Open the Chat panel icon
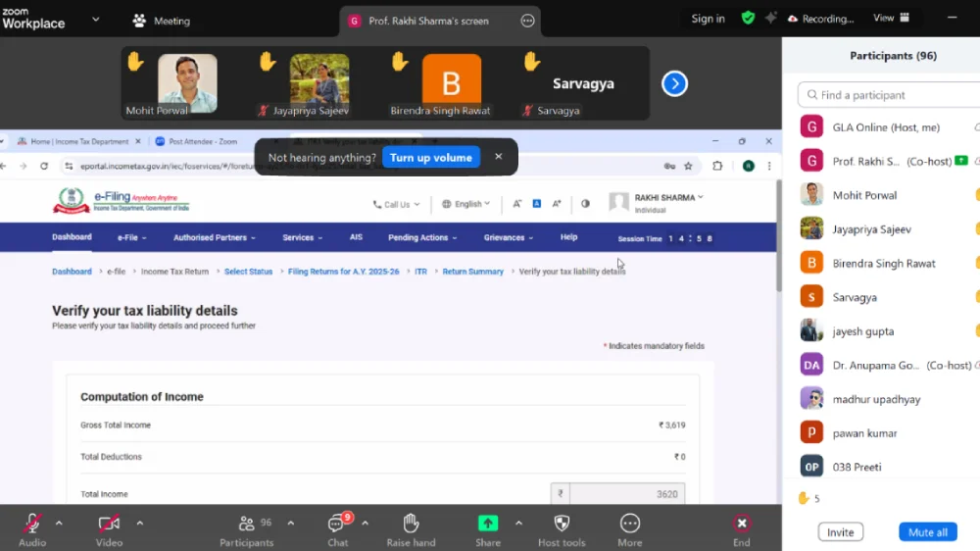 [337, 524]
